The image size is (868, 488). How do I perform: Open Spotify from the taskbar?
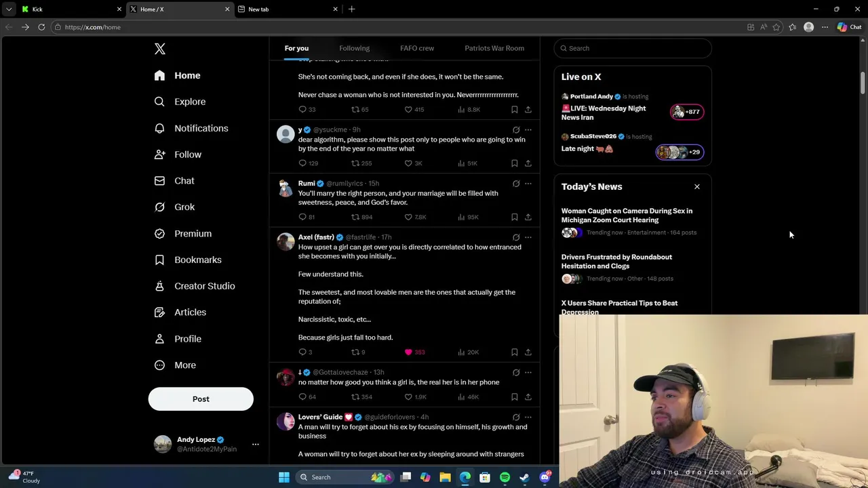[x=505, y=477]
